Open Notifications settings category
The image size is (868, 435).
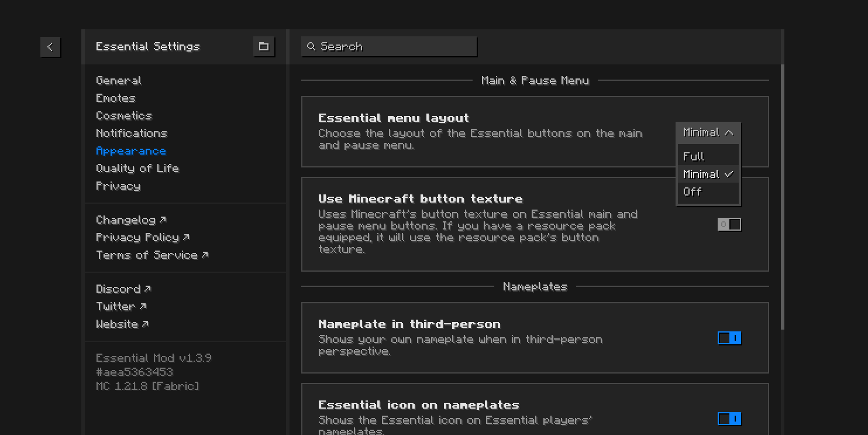click(x=132, y=133)
